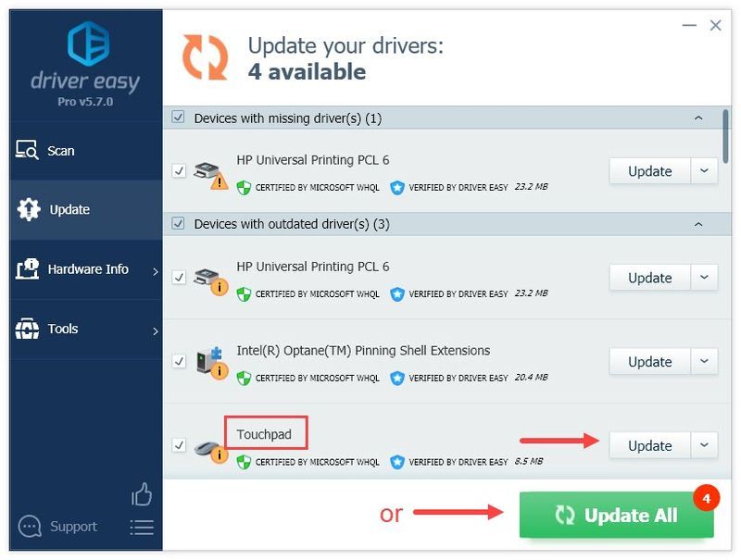Image resolution: width=741 pixels, height=560 pixels.
Task: Expand the Hardware Info submenu arrow
Action: point(156,271)
